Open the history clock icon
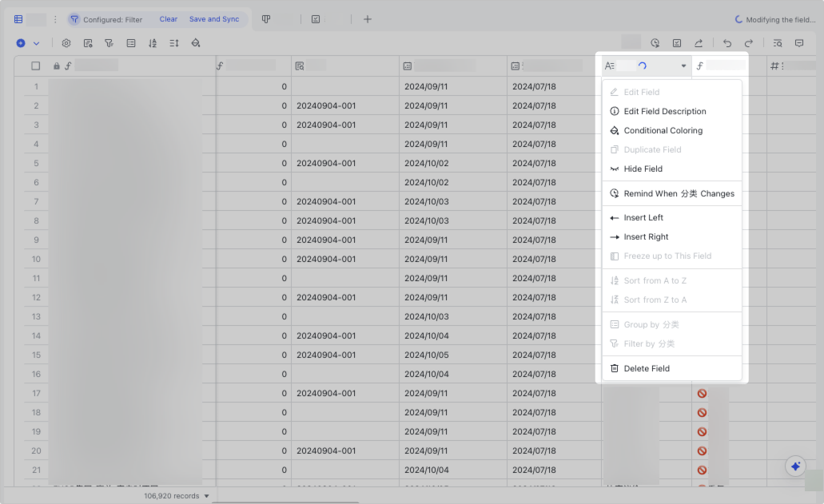This screenshot has width=824, height=504. tap(655, 43)
